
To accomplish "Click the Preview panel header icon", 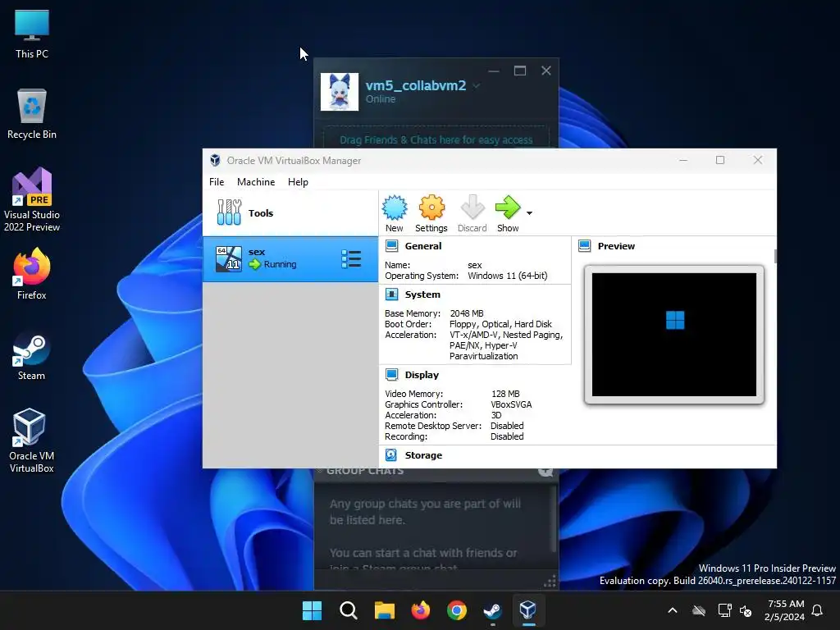I will tap(584, 246).
